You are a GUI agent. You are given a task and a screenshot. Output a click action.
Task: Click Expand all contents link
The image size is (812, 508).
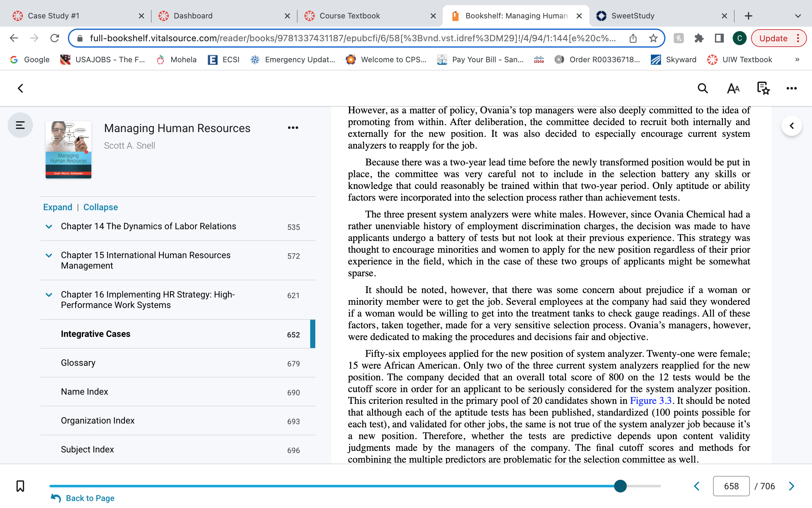tap(58, 207)
